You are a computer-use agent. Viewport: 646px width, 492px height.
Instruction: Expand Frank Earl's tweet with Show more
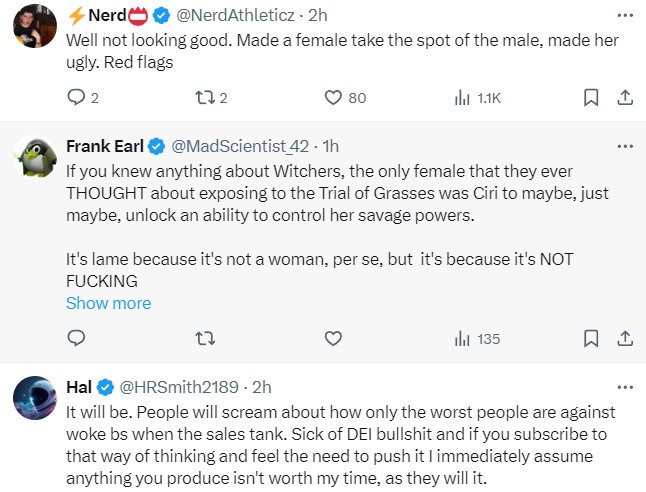click(109, 303)
